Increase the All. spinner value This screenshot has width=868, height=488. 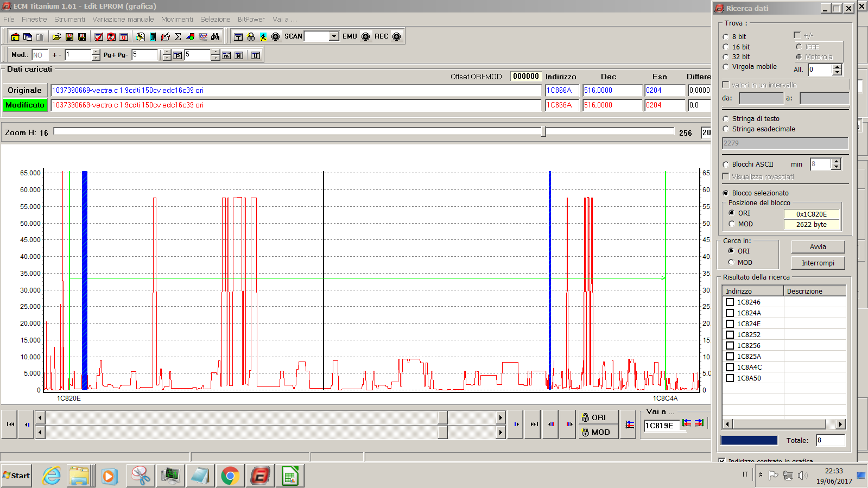[x=837, y=67]
